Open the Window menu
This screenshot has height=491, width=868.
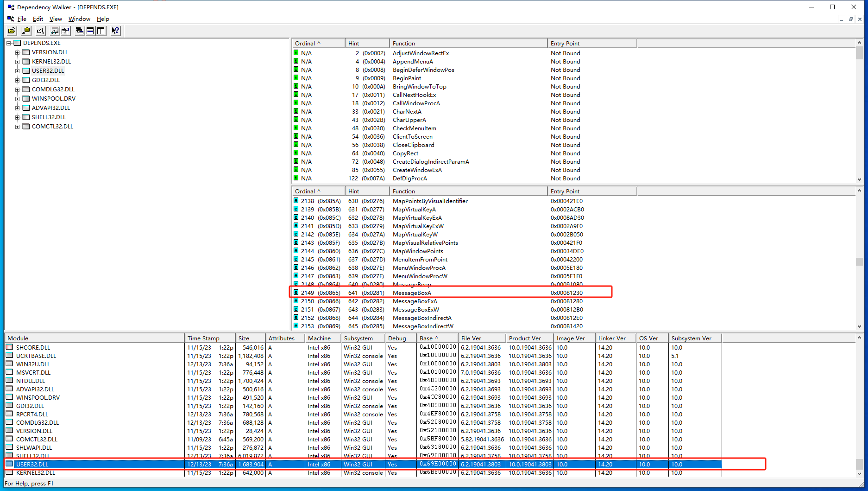tap(79, 19)
